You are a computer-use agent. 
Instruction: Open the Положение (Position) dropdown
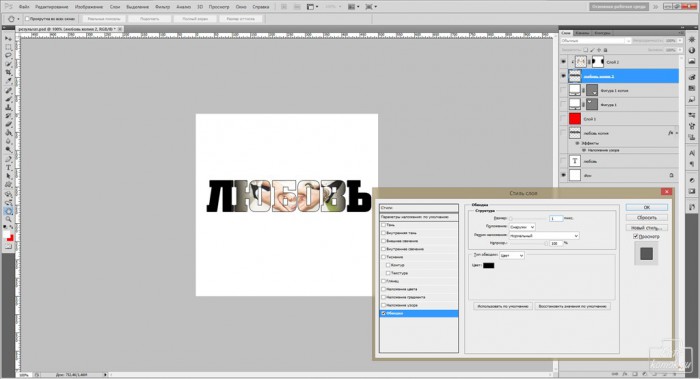click(522, 227)
